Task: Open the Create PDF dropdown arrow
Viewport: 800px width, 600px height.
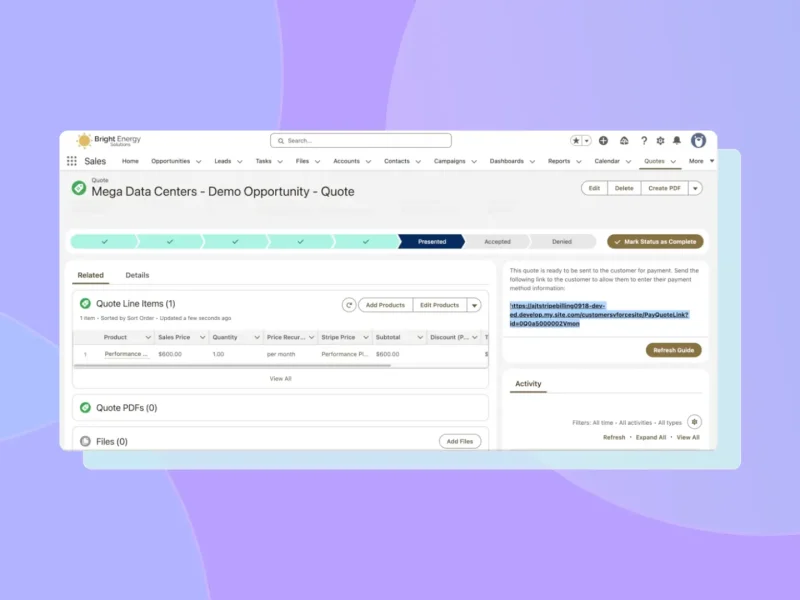Action: coord(695,187)
